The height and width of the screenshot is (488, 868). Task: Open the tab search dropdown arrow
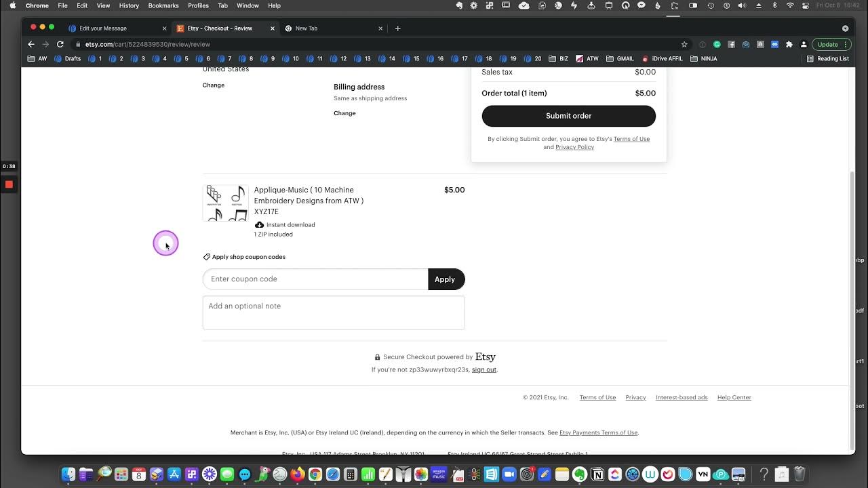click(845, 28)
